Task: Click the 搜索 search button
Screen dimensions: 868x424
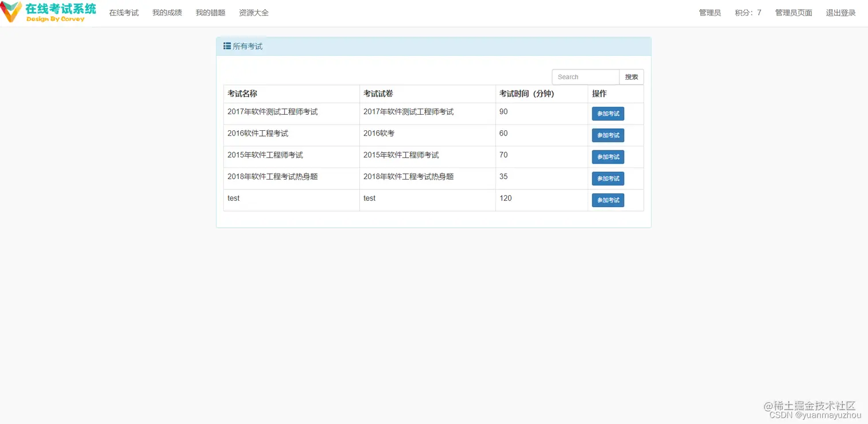Action: (631, 77)
